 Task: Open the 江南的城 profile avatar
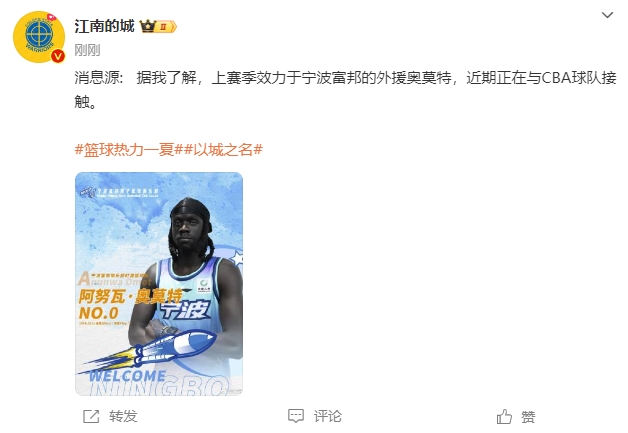pos(39,37)
